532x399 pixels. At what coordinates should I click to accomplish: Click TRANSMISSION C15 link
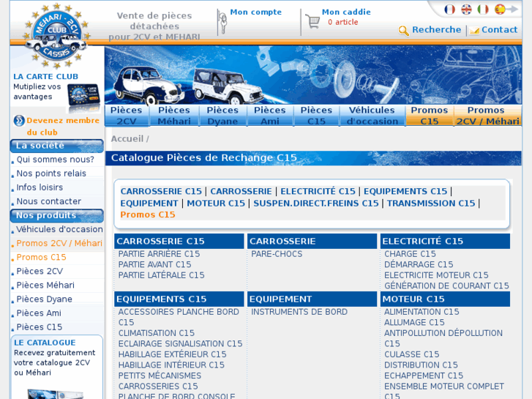[x=431, y=203]
